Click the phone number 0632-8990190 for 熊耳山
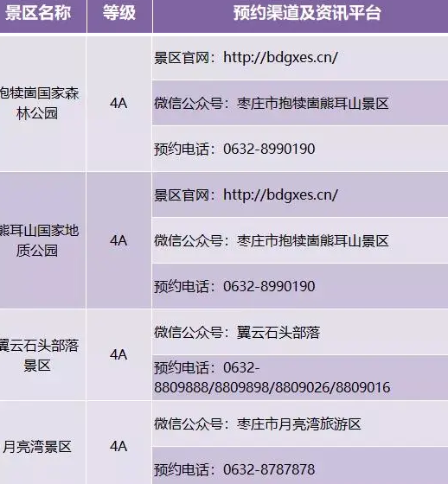This screenshot has width=448, height=484. 269,286
